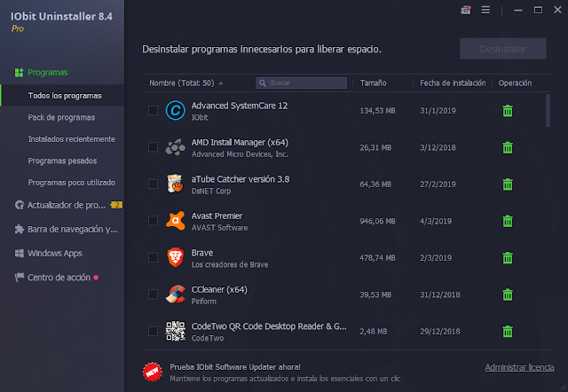Open Actualizador de programas section

pos(67,205)
